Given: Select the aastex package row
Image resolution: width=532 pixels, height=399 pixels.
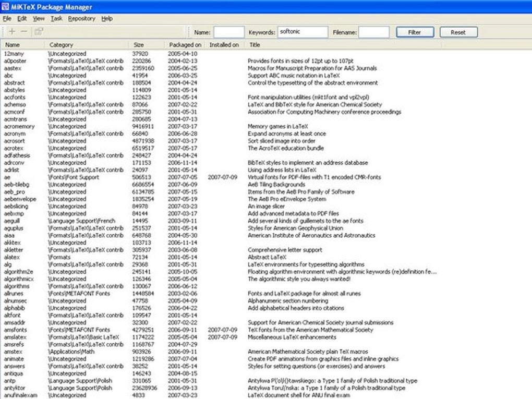Looking at the screenshot, I should 221,68.
